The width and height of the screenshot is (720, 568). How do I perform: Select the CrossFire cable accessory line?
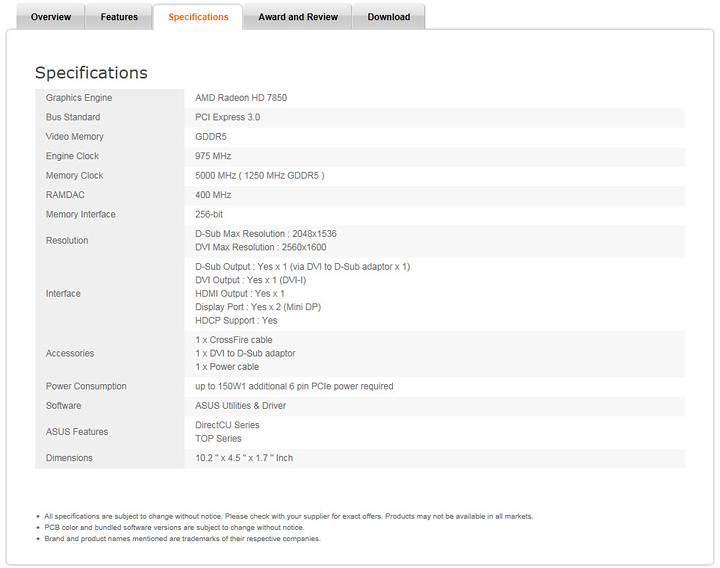(234, 340)
